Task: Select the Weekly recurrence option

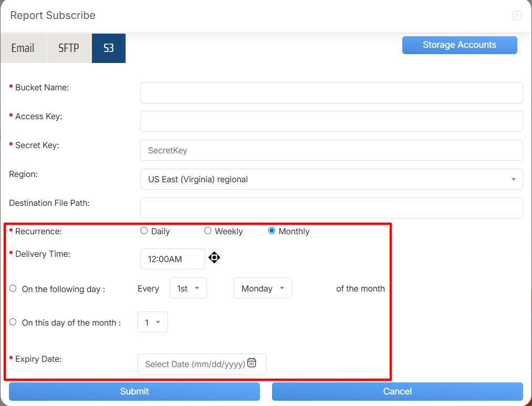Action: (208, 231)
